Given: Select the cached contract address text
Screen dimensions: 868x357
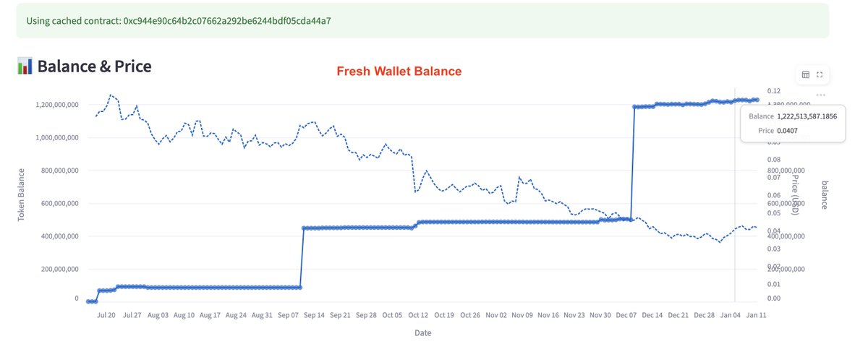Looking at the screenshot, I should [227, 20].
